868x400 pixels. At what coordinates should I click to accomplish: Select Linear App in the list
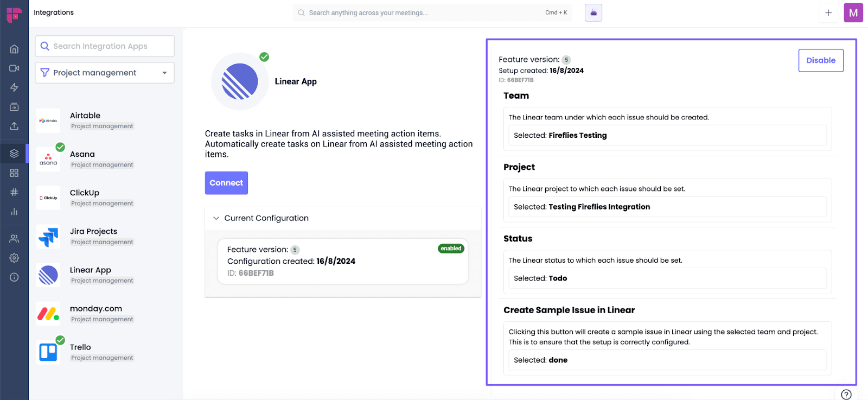[105, 275]
